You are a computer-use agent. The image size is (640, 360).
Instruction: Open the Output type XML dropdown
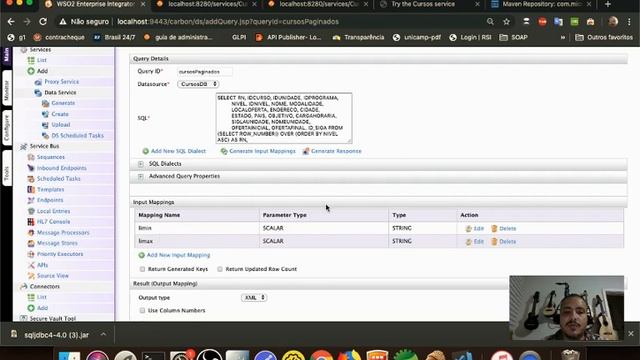tap(254, 298)
